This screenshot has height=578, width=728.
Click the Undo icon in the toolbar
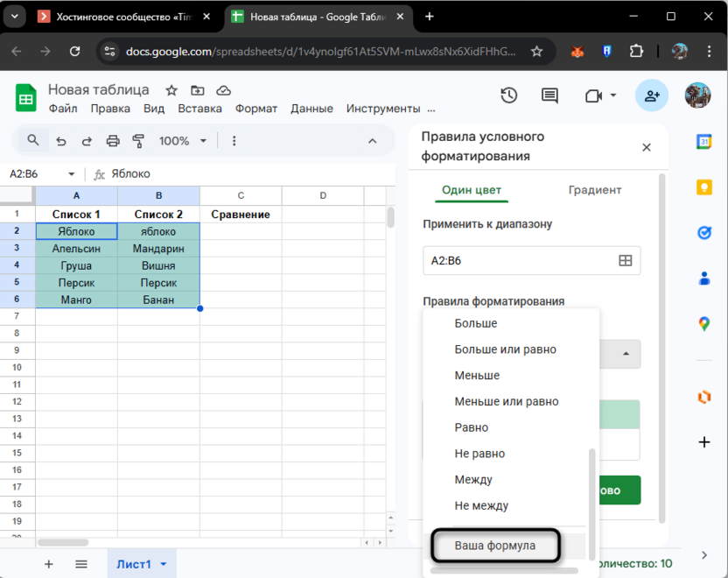coord(59,140)
